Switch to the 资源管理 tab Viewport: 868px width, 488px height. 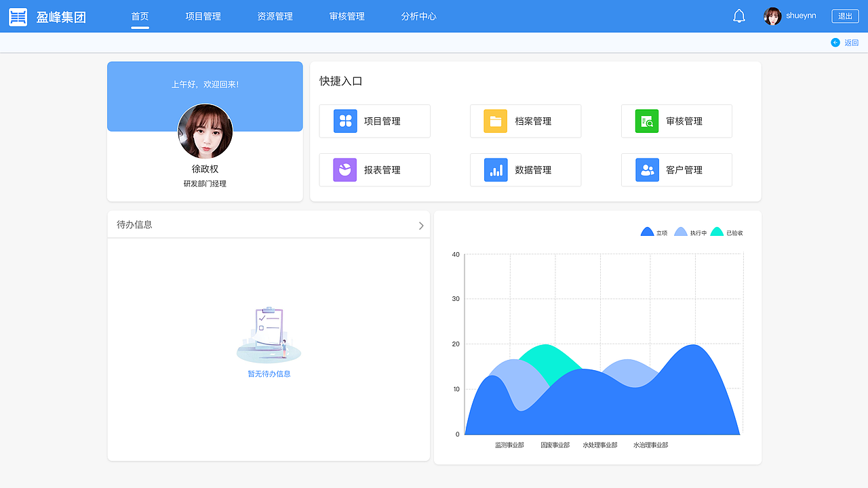click(x=274, y=16)
